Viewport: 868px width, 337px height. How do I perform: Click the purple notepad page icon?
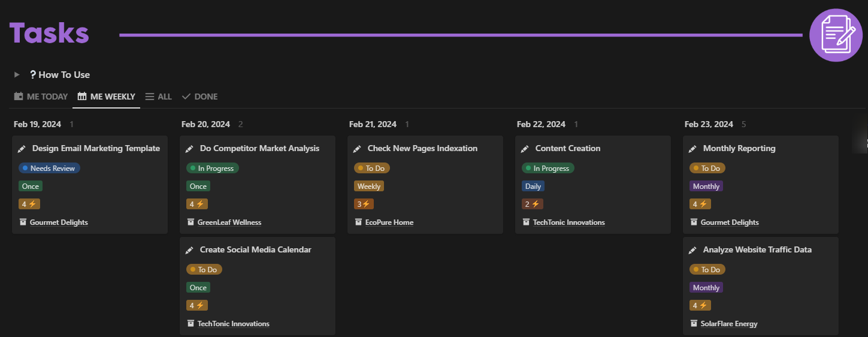(836, 35)
